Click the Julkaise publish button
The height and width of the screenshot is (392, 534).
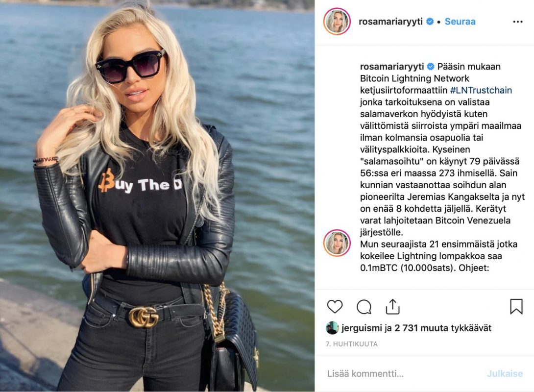505,373
